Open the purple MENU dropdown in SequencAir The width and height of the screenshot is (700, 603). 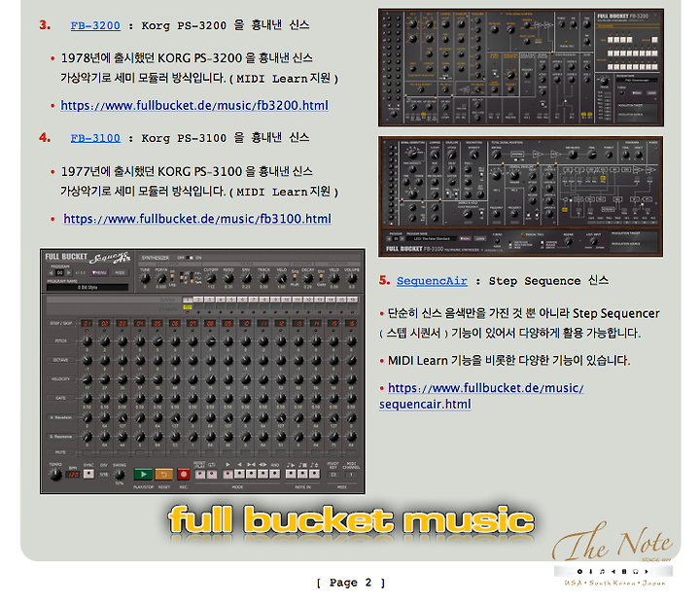pos(99,272)
